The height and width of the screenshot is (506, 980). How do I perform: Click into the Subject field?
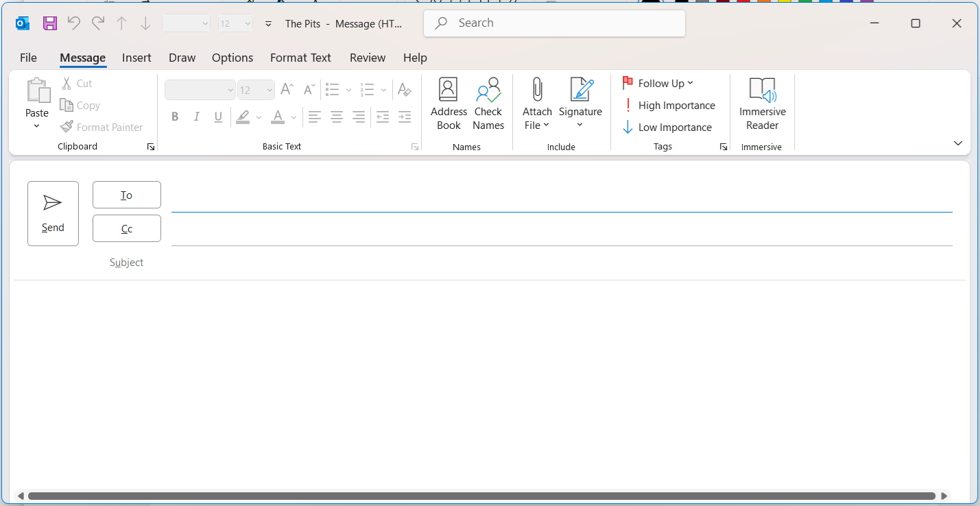tap(562, 263)
